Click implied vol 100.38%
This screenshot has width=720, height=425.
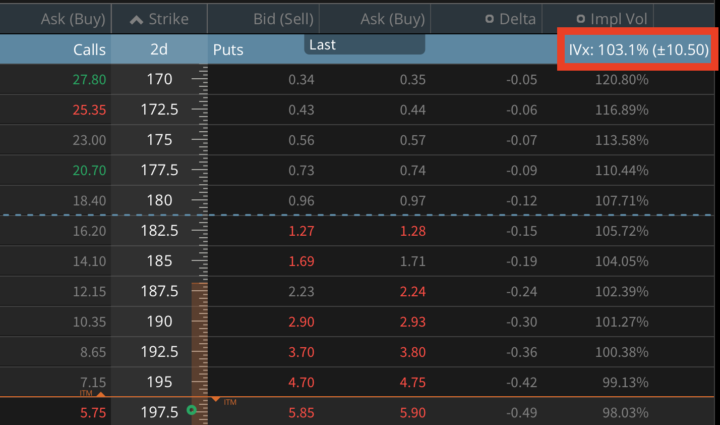622,352
